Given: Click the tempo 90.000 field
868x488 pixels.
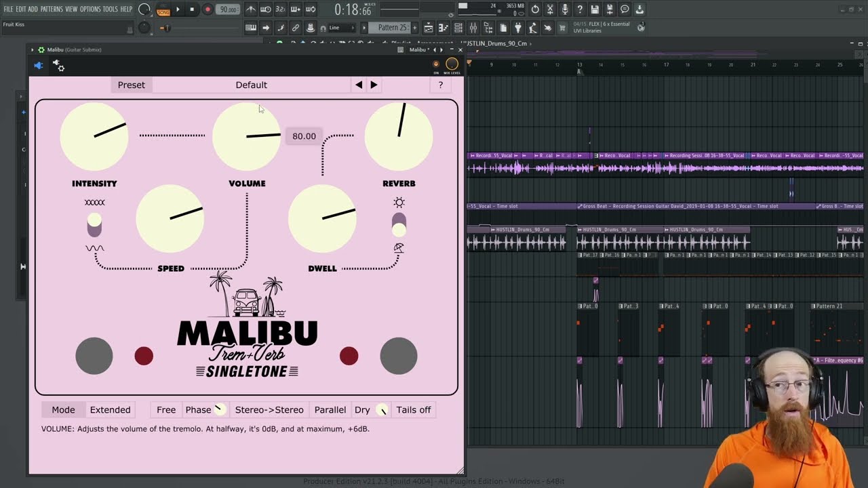Looking at the screenshot, I should point(229,9).
